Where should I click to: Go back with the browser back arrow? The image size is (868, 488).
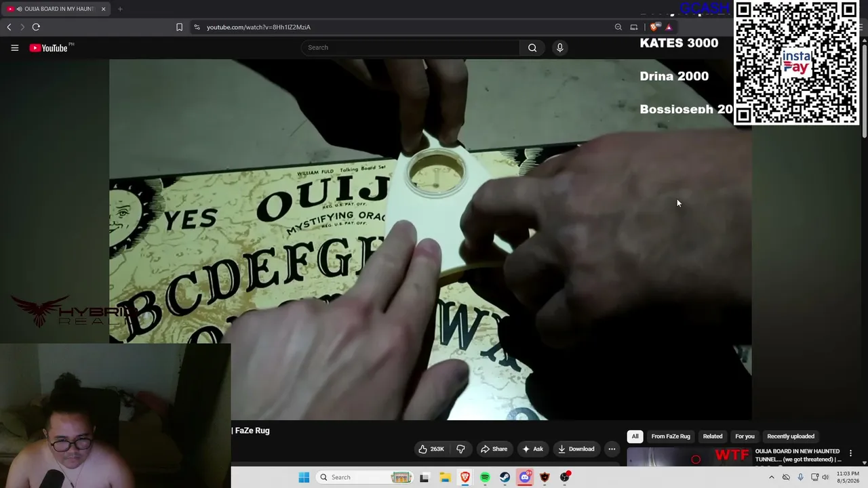click(x=9, y=27)
